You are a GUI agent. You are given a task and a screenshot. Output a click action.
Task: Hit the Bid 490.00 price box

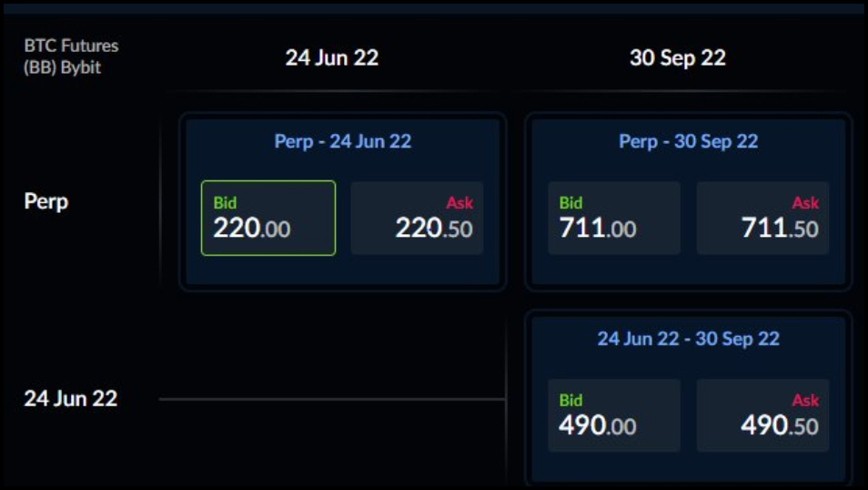(613, 415)
